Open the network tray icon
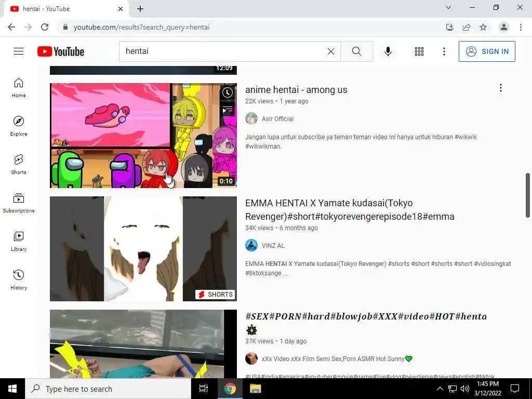 tap(453, 389)
